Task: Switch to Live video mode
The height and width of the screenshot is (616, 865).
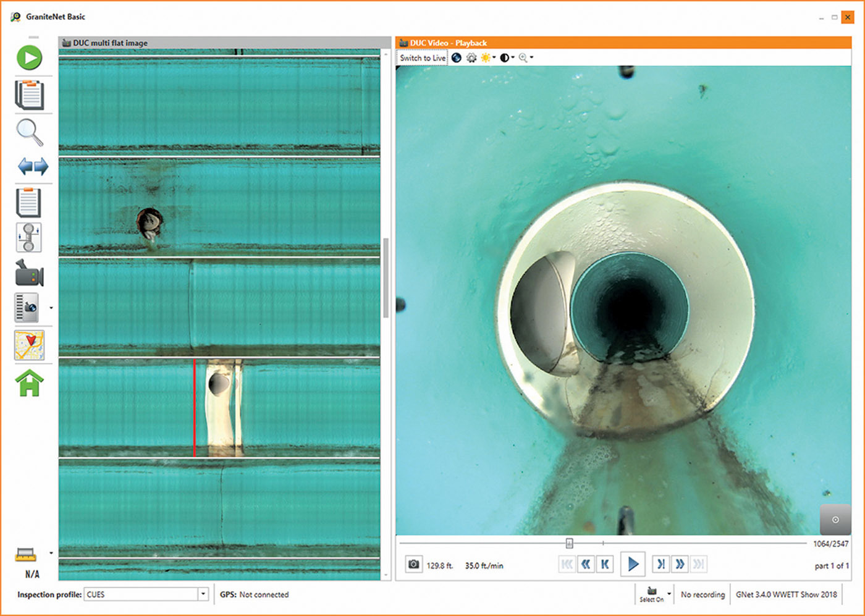Action: (423, 58)
